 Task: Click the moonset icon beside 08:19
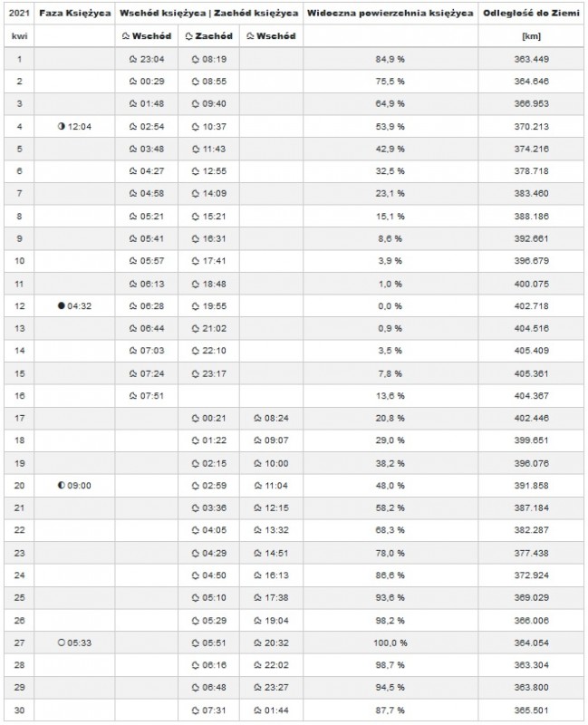194,59
